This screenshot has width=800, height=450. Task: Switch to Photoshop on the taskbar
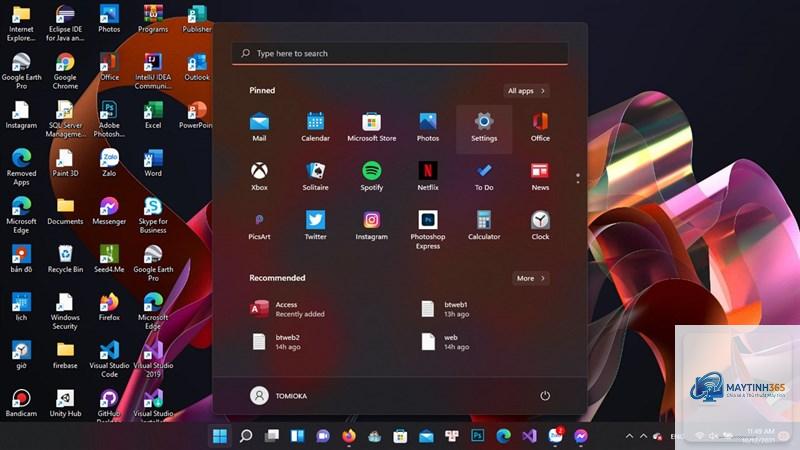point(478,436)
